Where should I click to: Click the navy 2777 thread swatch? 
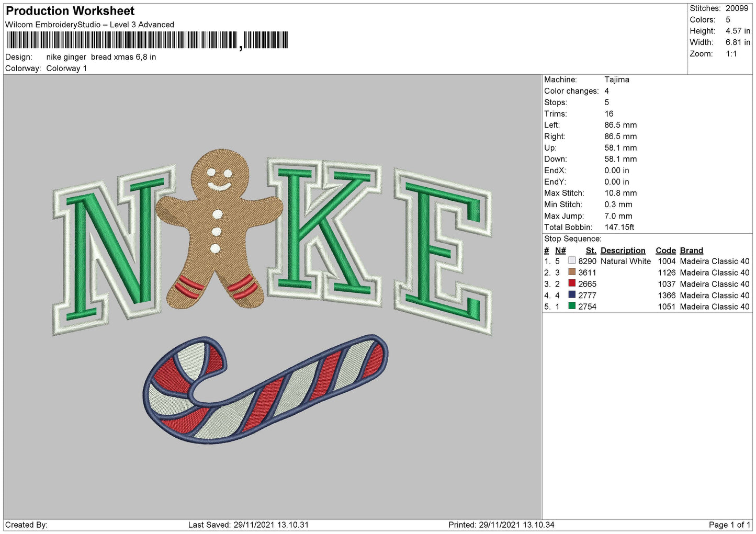(x=572, y=295)
